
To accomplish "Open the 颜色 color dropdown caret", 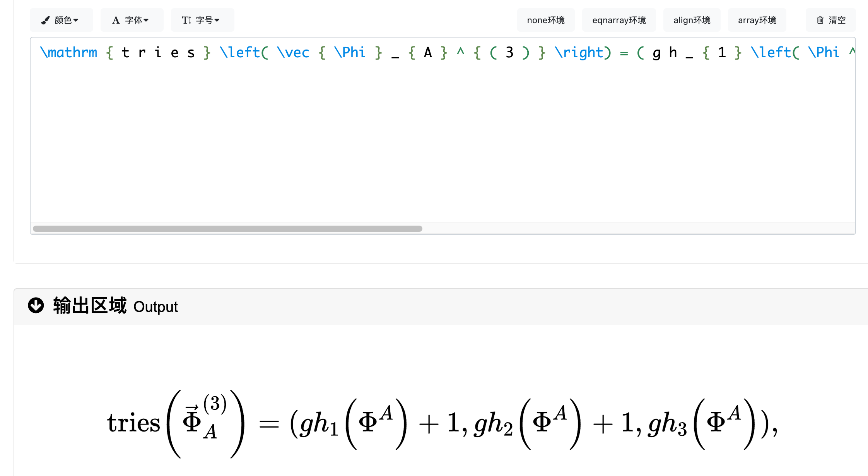I will (x=76, y=20).
